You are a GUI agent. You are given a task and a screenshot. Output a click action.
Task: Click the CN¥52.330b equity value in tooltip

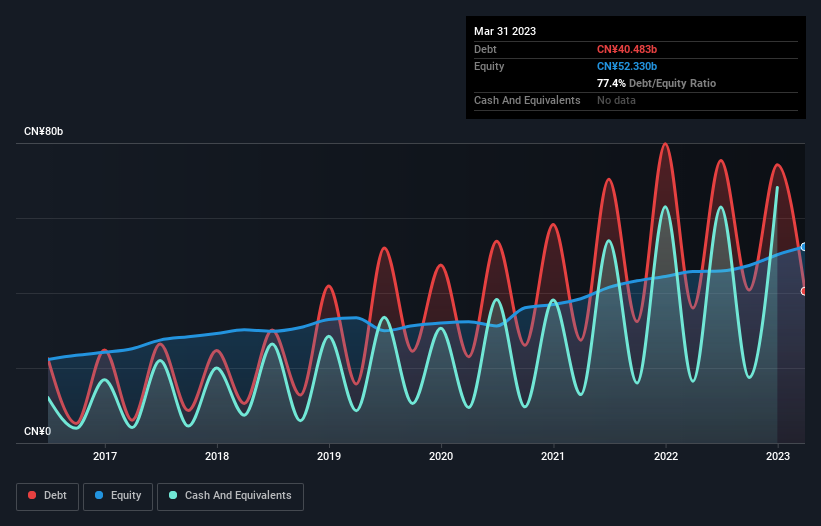[x=627, y=66]
